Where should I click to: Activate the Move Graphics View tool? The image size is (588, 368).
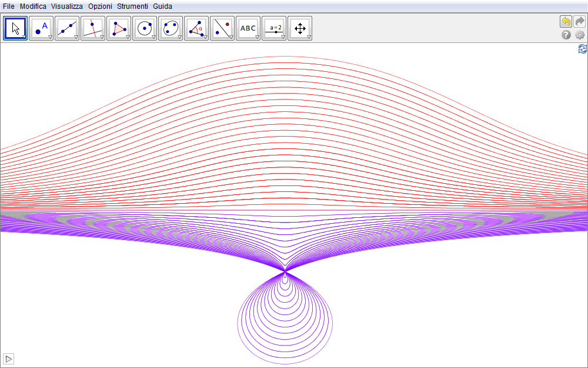click(300, 28)
